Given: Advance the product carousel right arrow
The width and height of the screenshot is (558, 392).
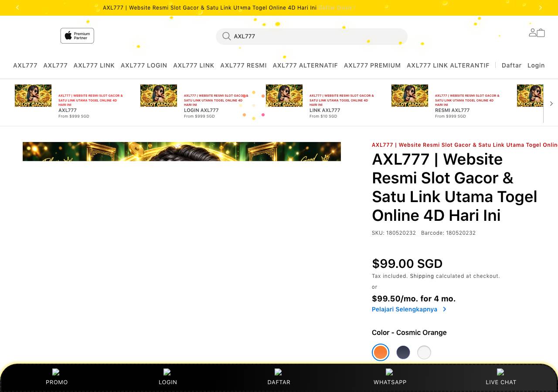Looking at the screenshot, I should [551, 103].
